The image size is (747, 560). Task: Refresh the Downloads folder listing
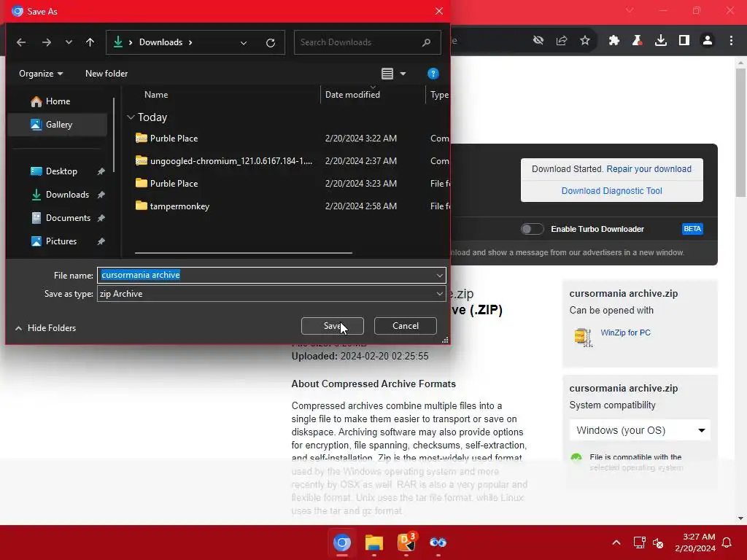[x=271, y=43]
